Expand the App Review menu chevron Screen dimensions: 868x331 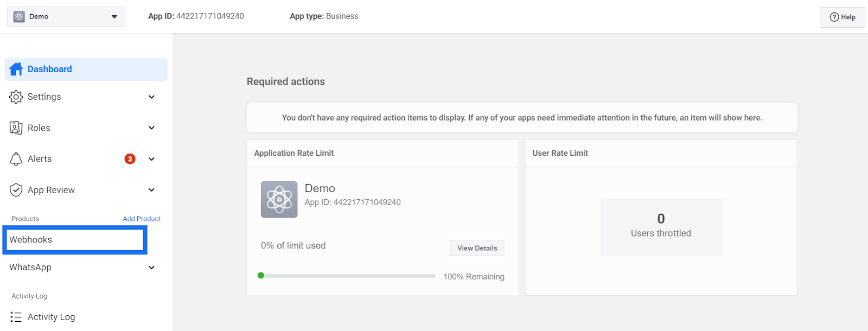click(152, 190)
